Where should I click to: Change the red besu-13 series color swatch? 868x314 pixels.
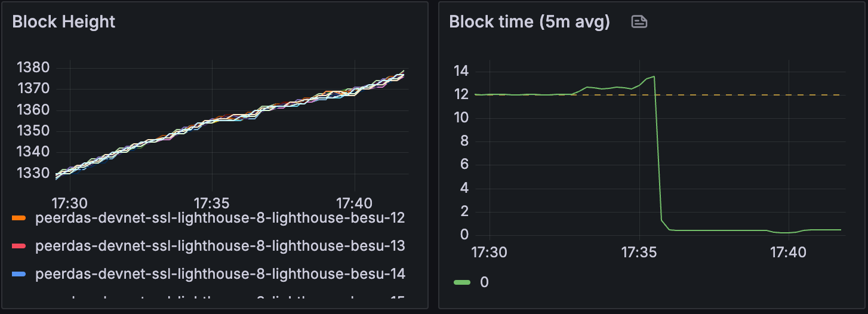point(19,246)
